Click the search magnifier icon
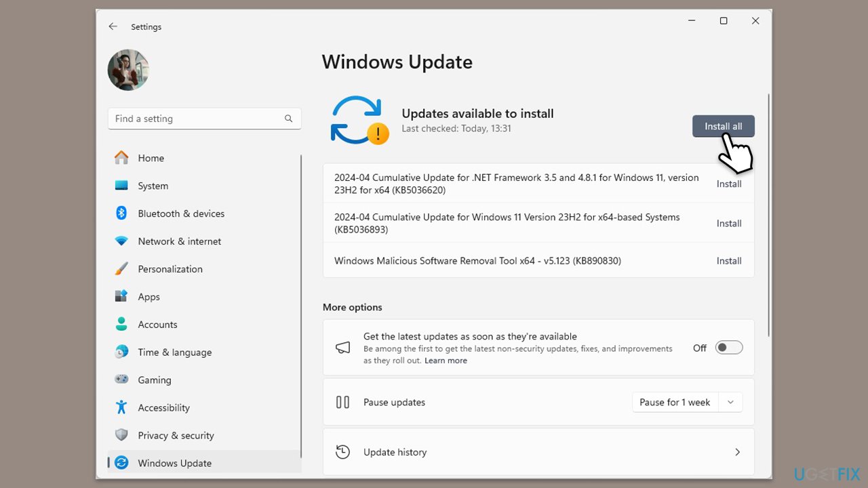The image size is (868, 488). (288, 119)
